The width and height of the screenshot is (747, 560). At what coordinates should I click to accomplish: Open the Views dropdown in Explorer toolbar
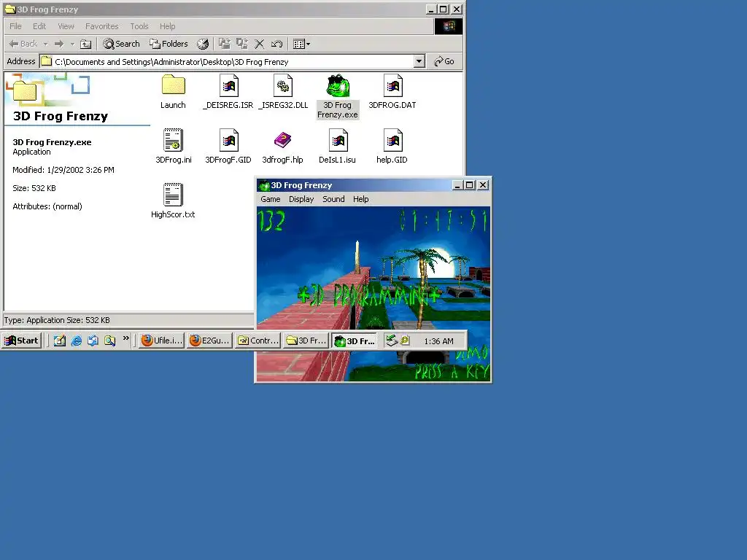pos(301,44)
